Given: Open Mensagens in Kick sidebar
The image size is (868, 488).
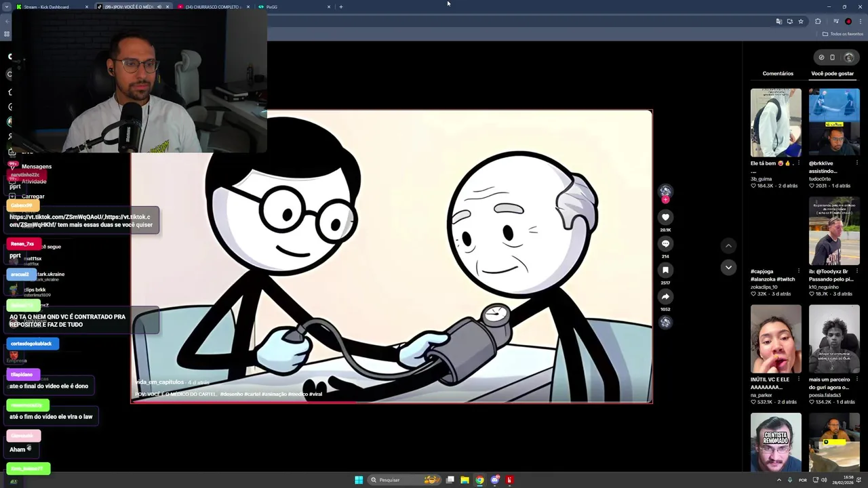Looking at the screenshot, I should [37, 167].
